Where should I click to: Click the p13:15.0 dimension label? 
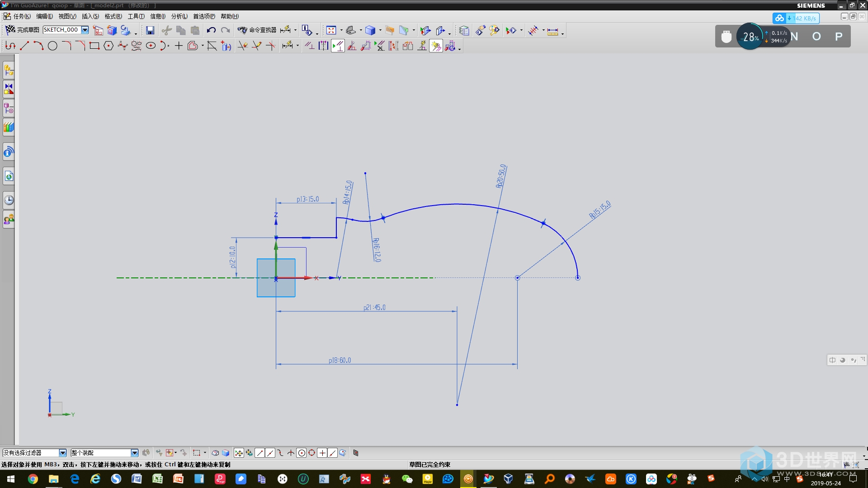coord(308,199)
